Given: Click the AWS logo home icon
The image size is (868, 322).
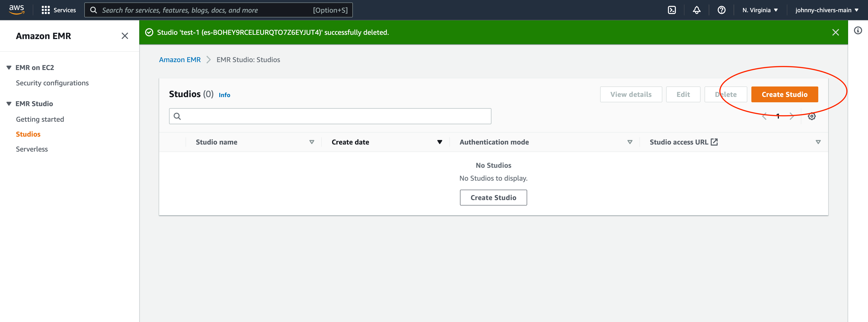Looking at the screenshot, I should [x=17, y=10].
